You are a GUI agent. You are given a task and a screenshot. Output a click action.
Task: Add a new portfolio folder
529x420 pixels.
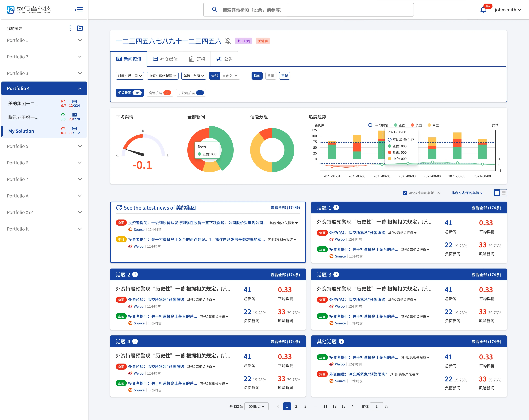80,28
